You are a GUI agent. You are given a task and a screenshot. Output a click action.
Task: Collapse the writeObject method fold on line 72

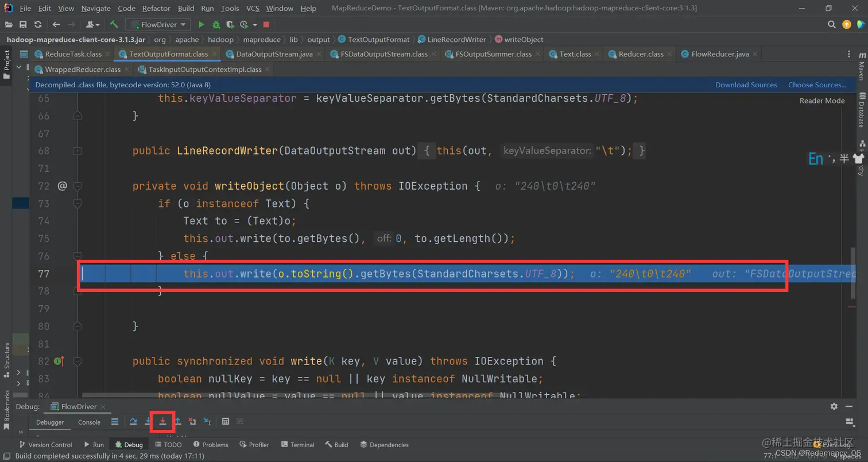77,186
